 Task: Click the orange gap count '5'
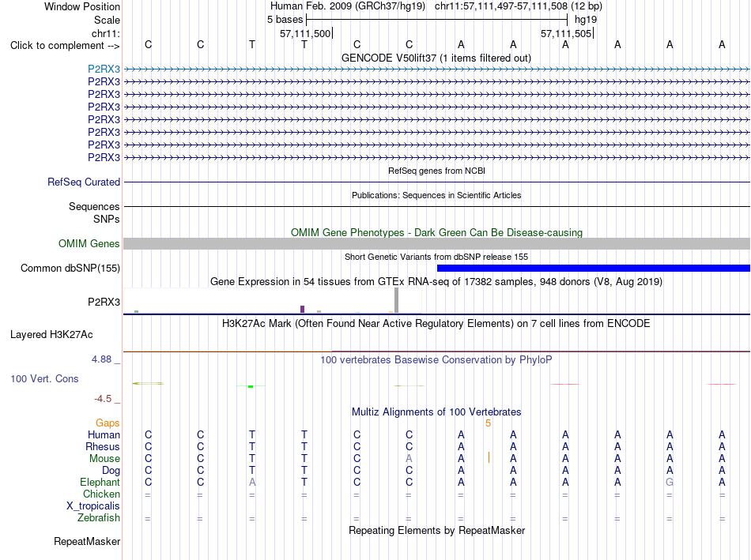coord(488,423)
